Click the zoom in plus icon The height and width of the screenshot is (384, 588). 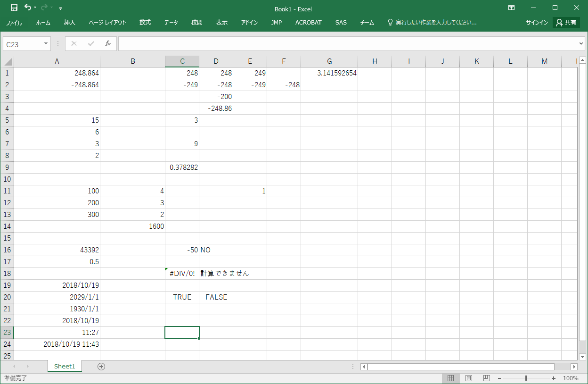point(554,378)
